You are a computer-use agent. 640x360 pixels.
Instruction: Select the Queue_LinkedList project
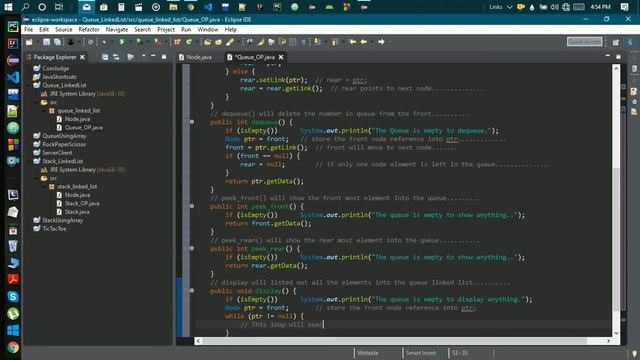click(64, 85)
